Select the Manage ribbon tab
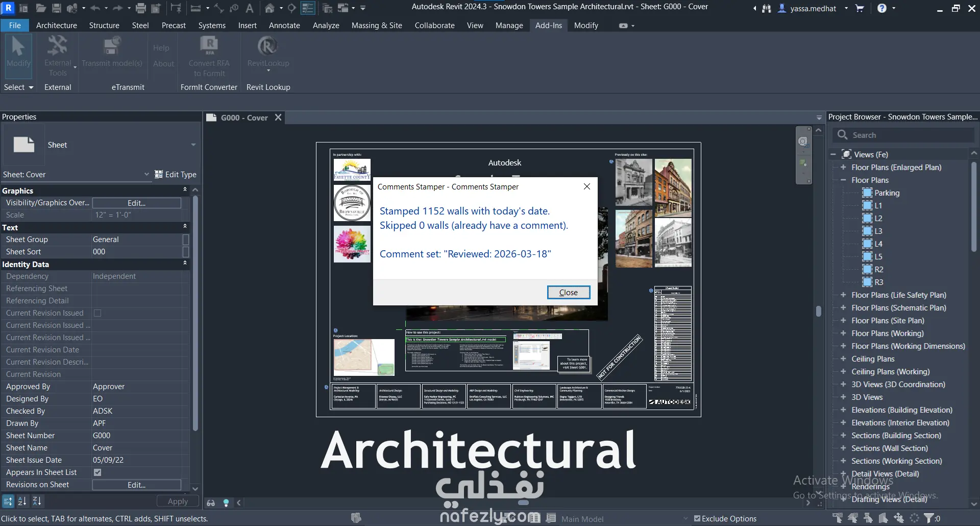The width and height of the screenshot is (980, 526). [509, 25]
